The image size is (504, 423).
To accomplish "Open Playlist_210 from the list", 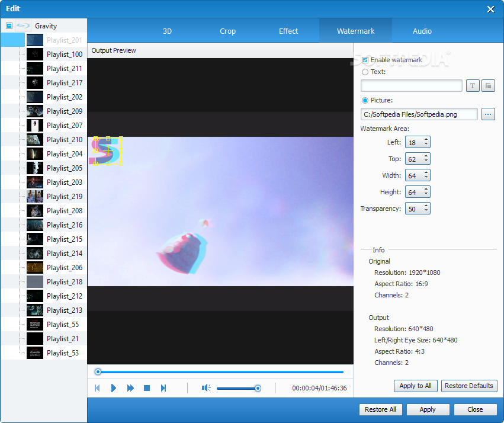I will 65,139.
